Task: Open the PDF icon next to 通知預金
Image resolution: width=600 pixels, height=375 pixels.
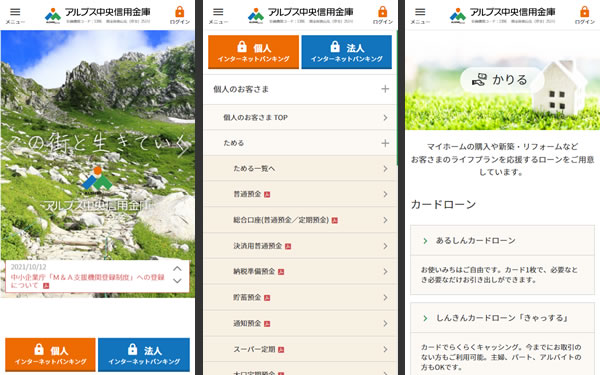Action: (267, 324)
